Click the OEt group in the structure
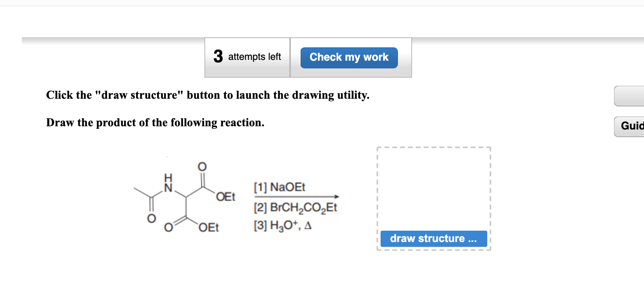 pos(225,197)
